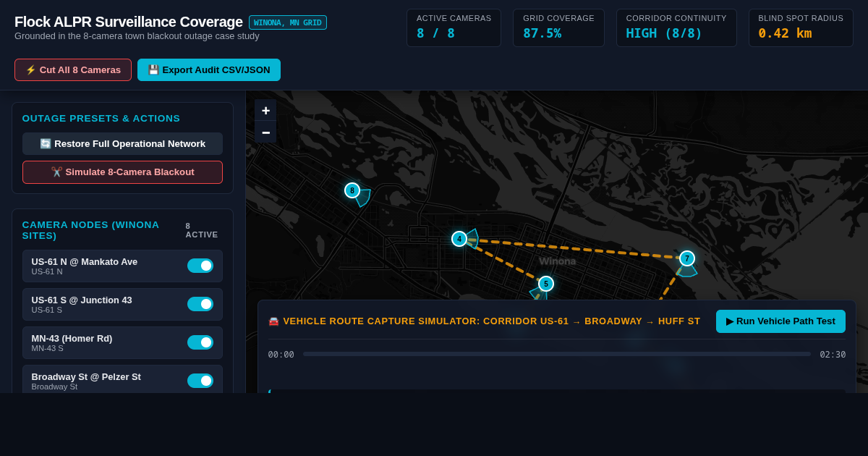868x456 pixels.
Task: Disable US-61 N @ Mankato Ave camera
Action: tap(200, 266)
